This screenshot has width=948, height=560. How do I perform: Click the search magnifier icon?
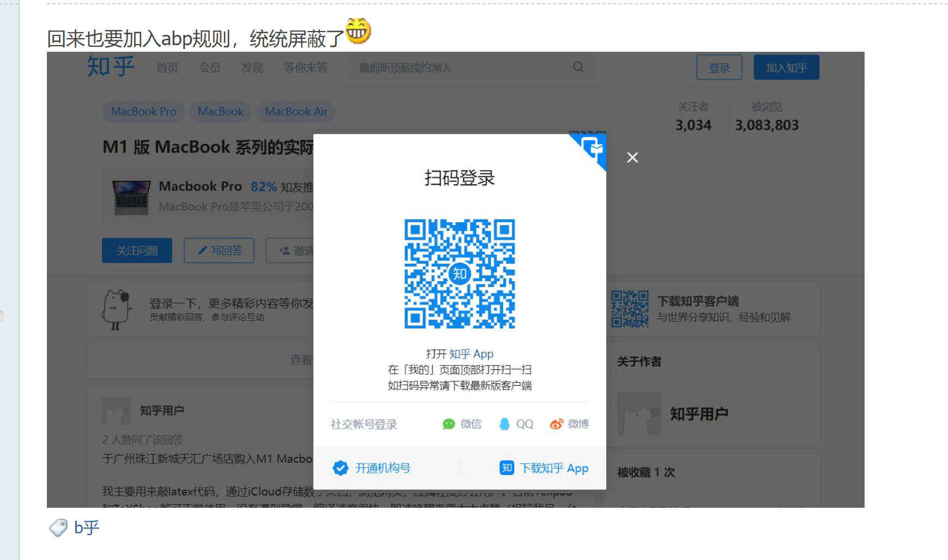coord(578,67)
